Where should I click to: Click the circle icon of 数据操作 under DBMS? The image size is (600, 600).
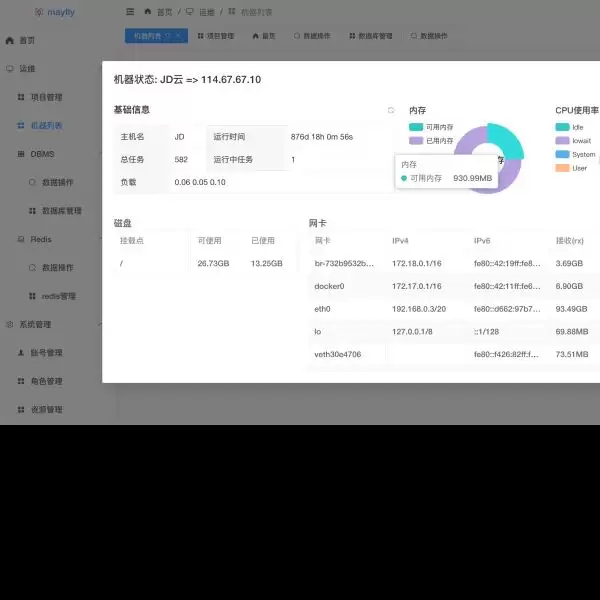point(32,182)
